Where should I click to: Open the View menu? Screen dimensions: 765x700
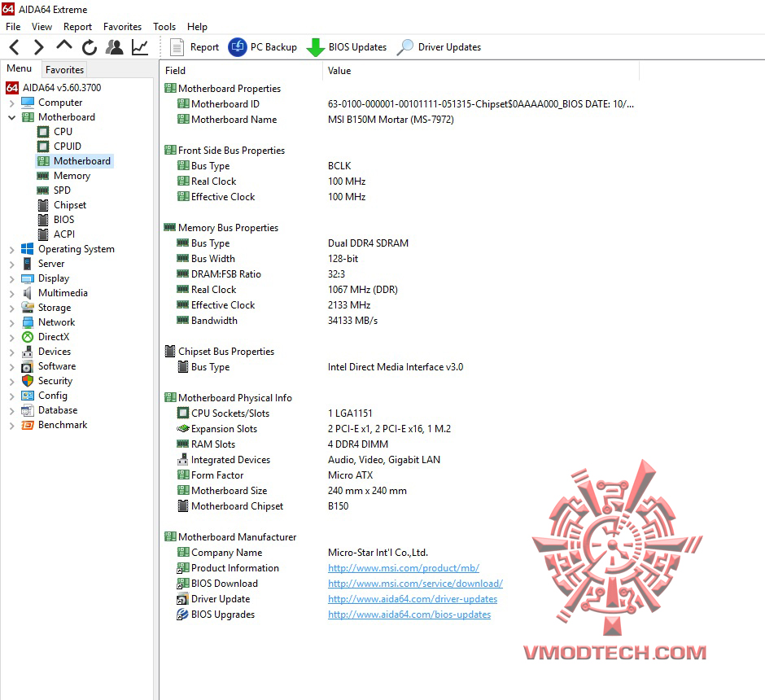[x=42, y=27]
